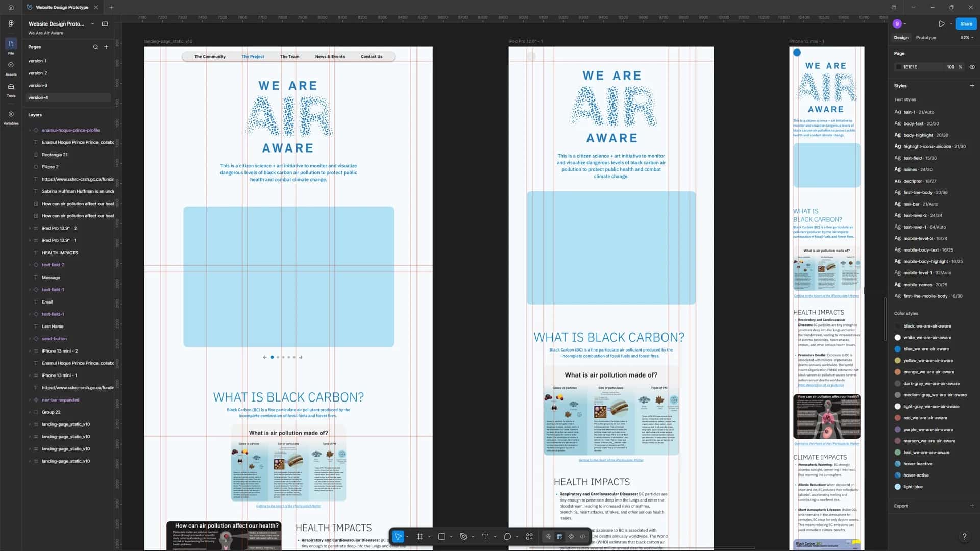The image size is (980, 551).
Task: Select the version-2 page
Action: (68, 73)
